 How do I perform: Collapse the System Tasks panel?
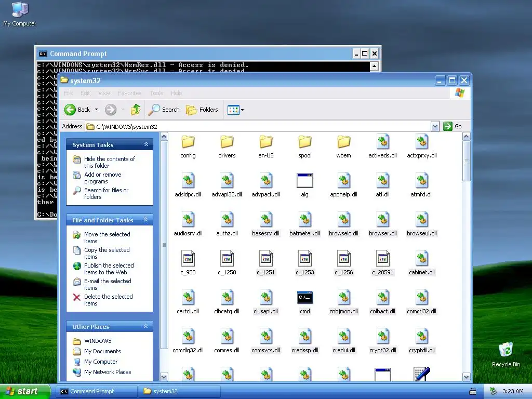[146, 144]
